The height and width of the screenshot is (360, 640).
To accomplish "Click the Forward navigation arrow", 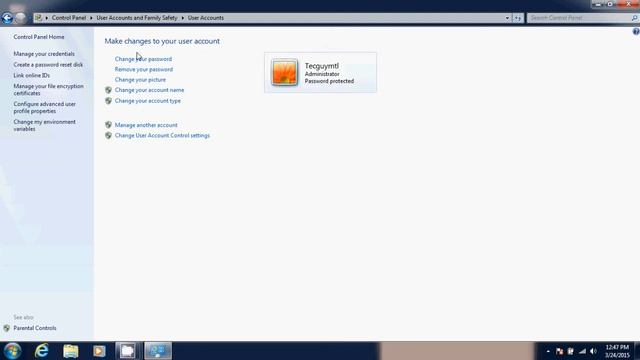I will [x=20, y=18].
